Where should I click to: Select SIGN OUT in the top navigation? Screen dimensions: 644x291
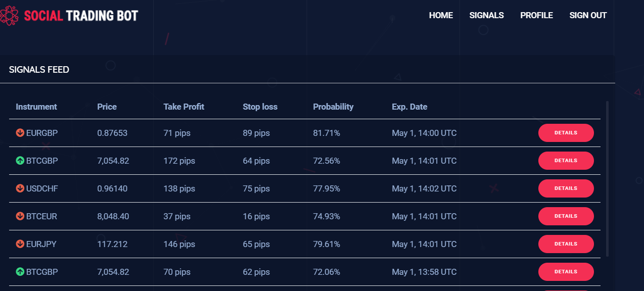(588, 16)
